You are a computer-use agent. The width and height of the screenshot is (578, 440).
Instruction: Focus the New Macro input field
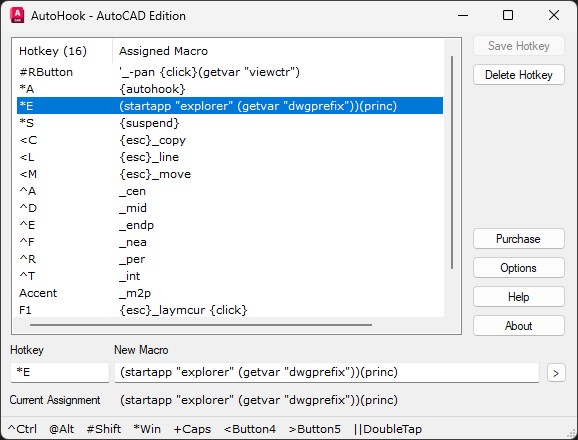point(327,373)
